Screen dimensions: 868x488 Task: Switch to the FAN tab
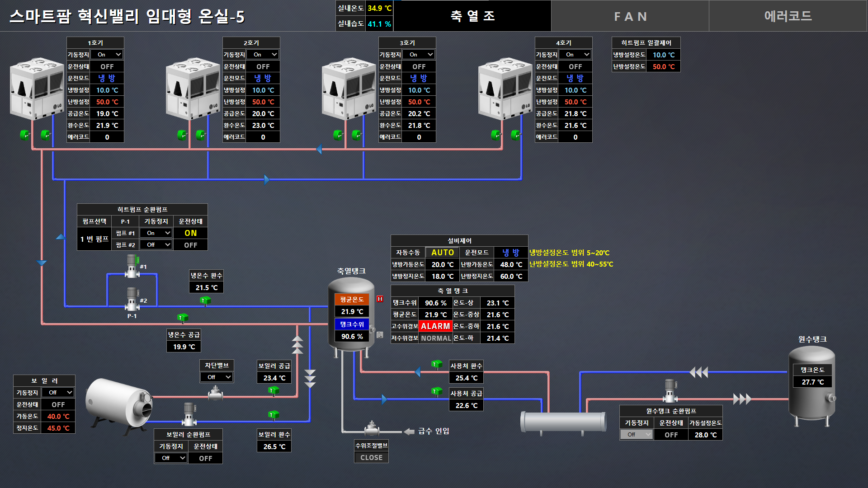click(x=630, y=16)
